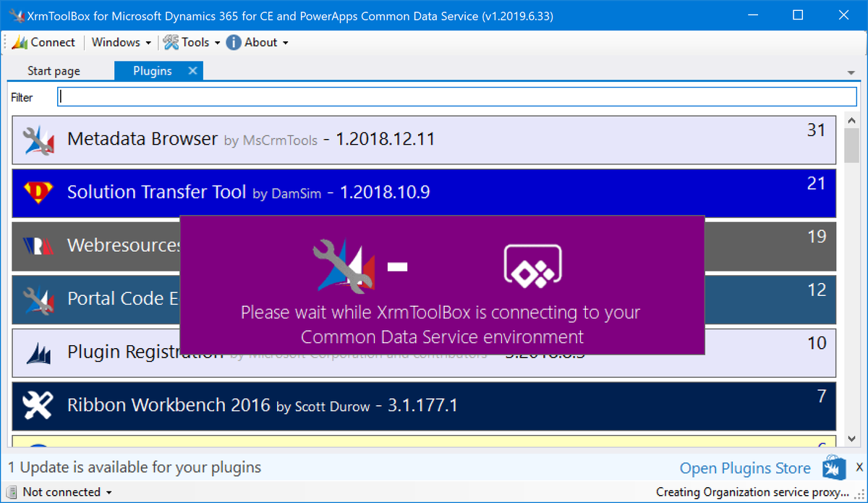Click the Metadata Browser plugin icon

coord(38,140)
